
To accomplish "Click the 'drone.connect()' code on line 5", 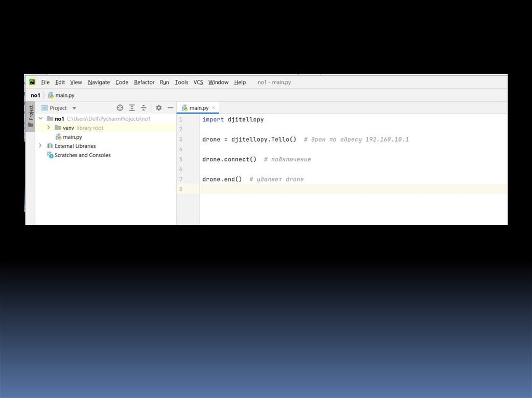I will [229, 159].
